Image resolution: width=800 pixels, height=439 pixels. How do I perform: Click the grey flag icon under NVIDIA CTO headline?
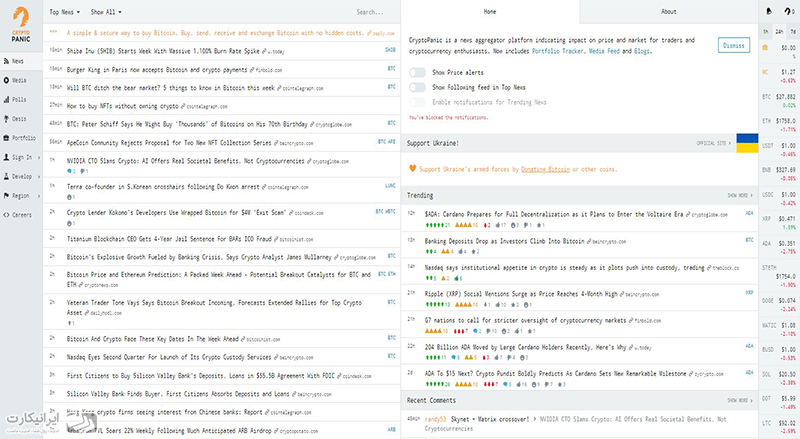click(x=82, y=171)
